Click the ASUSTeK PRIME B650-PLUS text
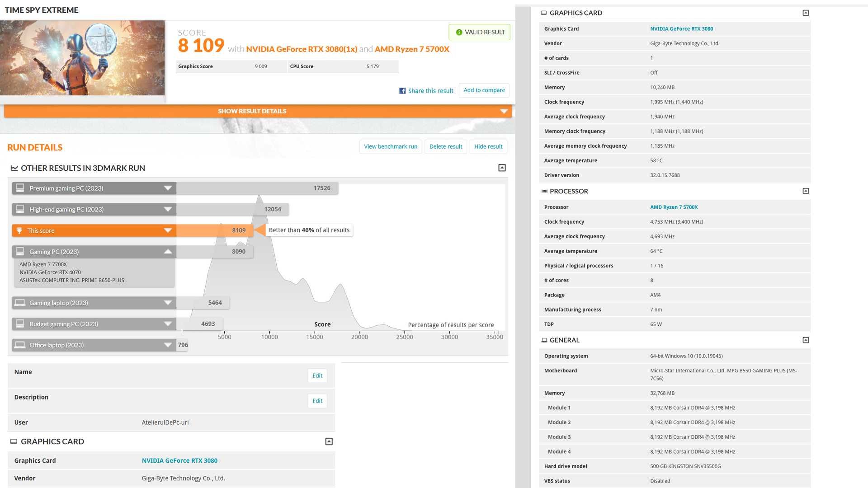Viewport: 868px width, 488px height. click(71, 281)
